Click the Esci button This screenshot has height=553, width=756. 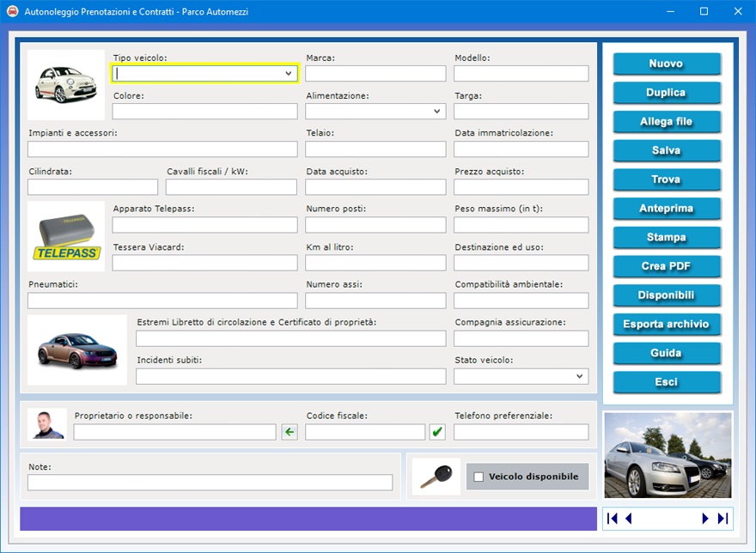click(667, 382)
